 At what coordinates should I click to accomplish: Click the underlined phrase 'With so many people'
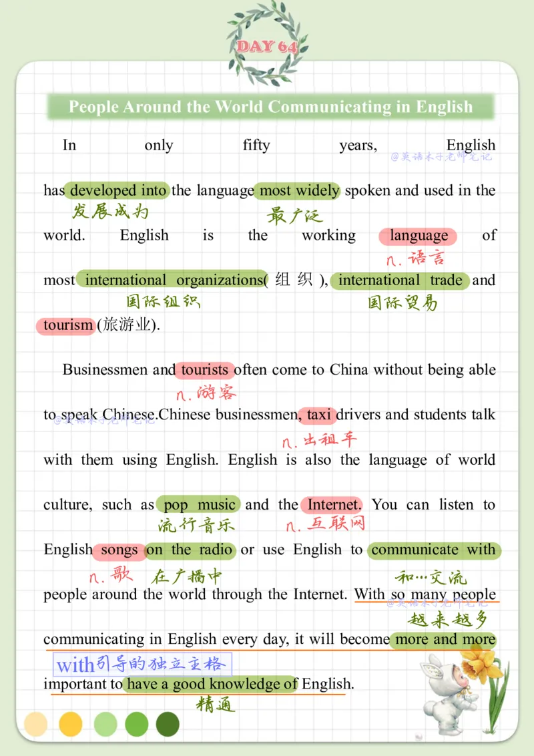[425, 594]
